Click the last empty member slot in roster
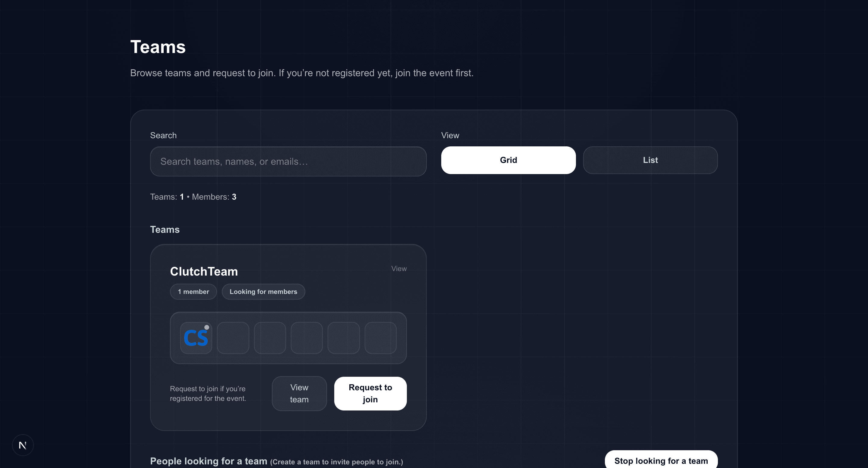Image resolution: width=868 pixels, height=468 pixels. coord(380,338)
